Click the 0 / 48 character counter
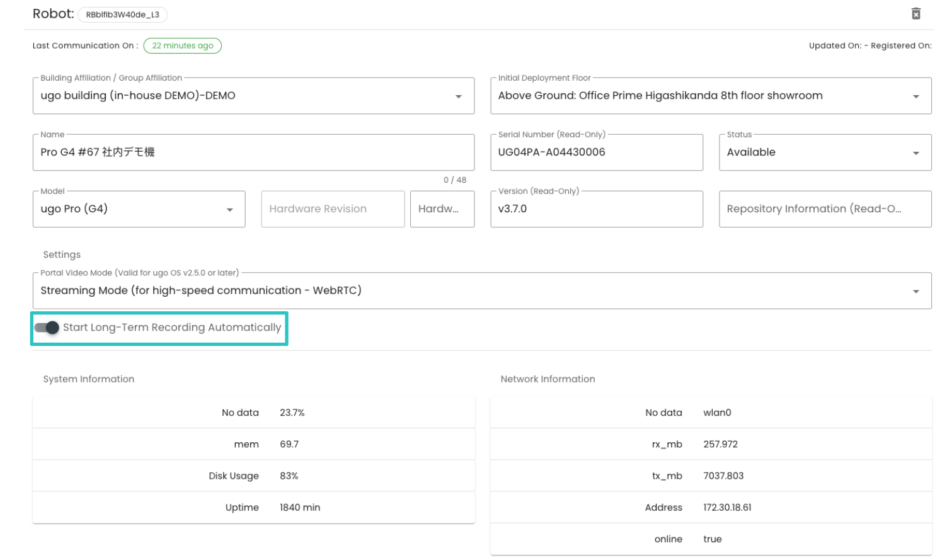The image size is (942, 560). pos(455,180)
